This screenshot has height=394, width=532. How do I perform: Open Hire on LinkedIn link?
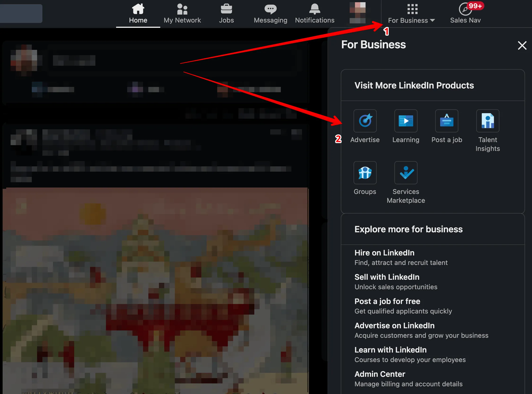click(384, 253)
